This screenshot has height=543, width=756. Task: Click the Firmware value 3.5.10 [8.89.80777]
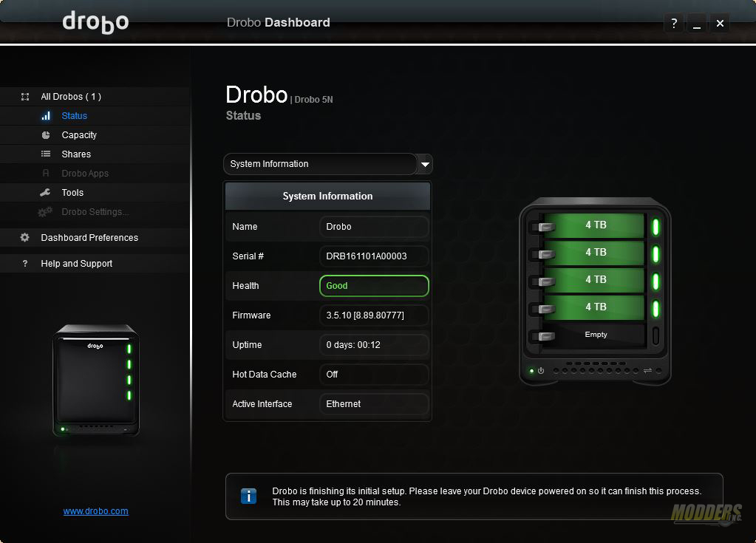[374, 315]
